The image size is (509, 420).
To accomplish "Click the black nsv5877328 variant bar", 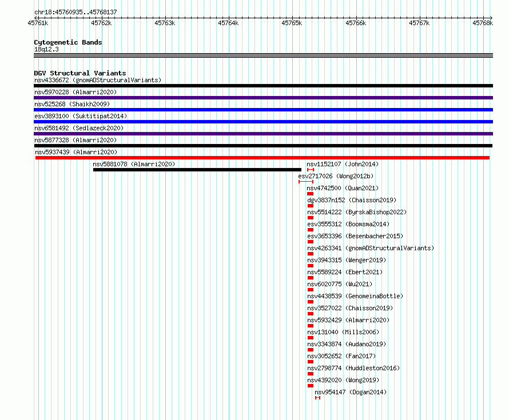I will [263, 146].
